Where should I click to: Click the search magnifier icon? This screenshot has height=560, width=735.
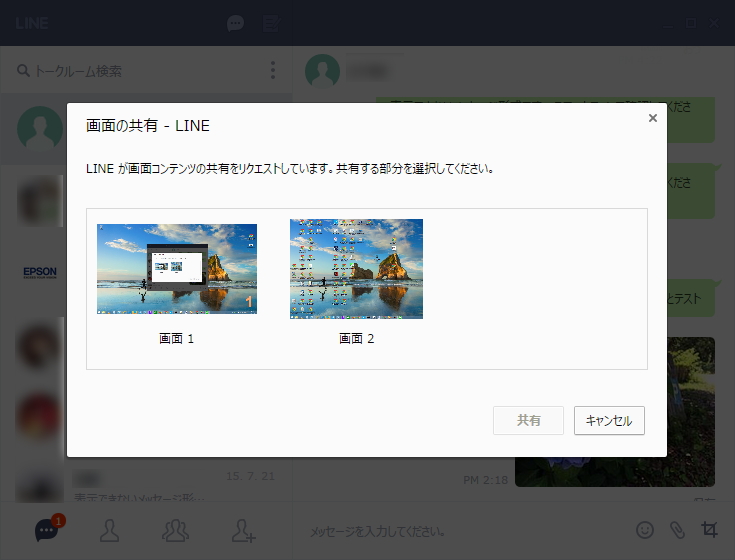(x=22, y=71)
